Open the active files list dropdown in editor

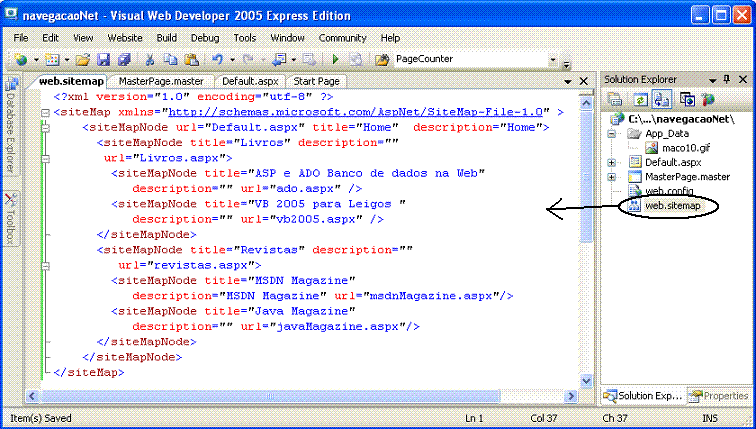tap(568, 81)
